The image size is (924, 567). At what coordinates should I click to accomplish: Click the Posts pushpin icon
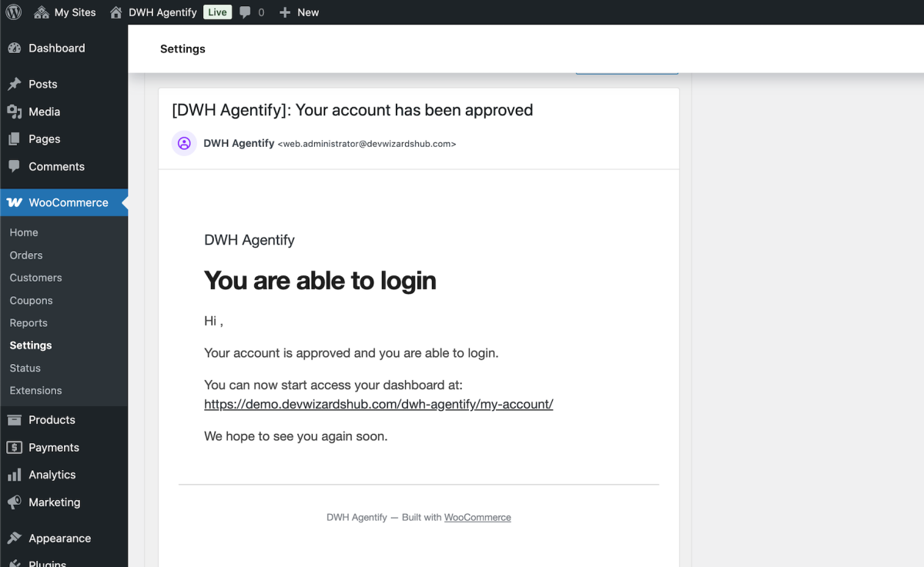click(x=14, y=84)
